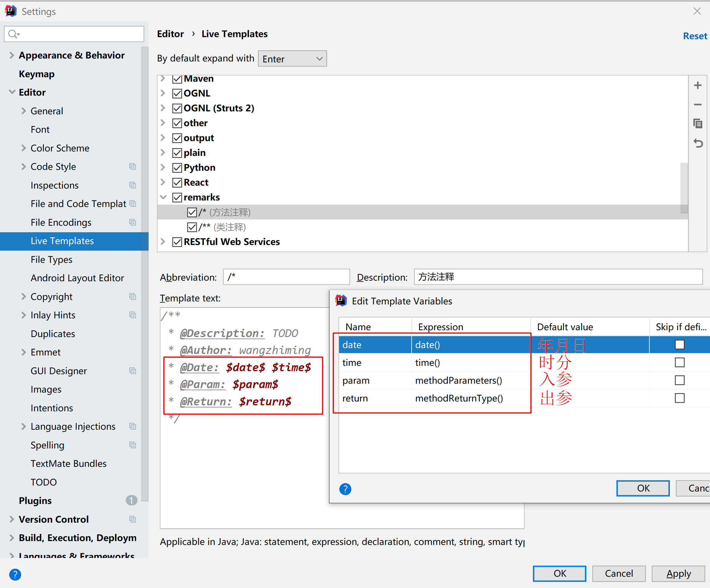Click the Reset link
Screen dimensions: 710x588
click(x=695, y=36)
